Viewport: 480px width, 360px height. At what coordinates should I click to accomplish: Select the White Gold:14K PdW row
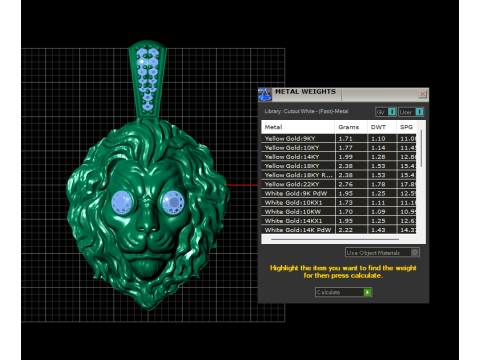click(x=339, y=230)
